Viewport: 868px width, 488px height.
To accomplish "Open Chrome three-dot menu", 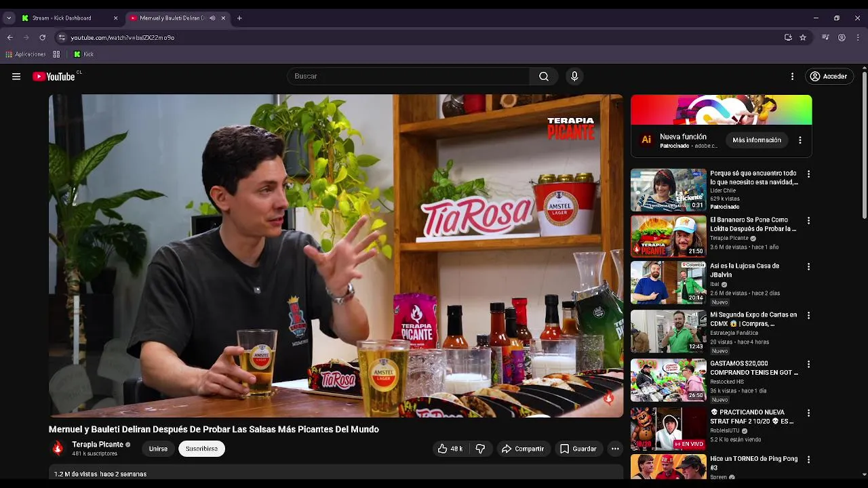I will [x=858, y=37].
